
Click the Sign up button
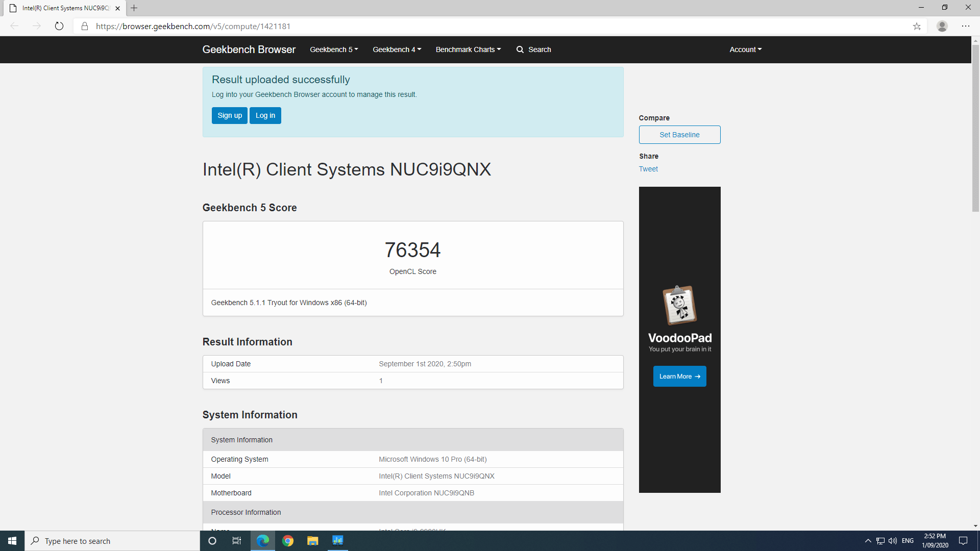[230, 115]
